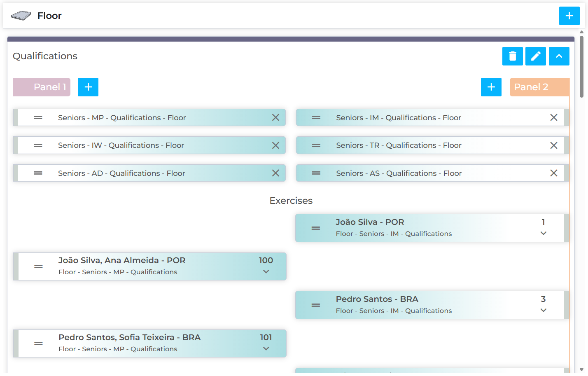588x376 pixels.
Task: Click name Pedro Santos - BRA
Action: [x=377, y=299]
